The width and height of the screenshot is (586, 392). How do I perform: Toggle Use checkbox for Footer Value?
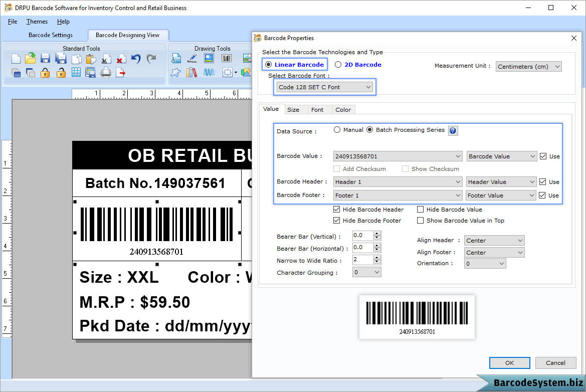[x=542, y=195]
